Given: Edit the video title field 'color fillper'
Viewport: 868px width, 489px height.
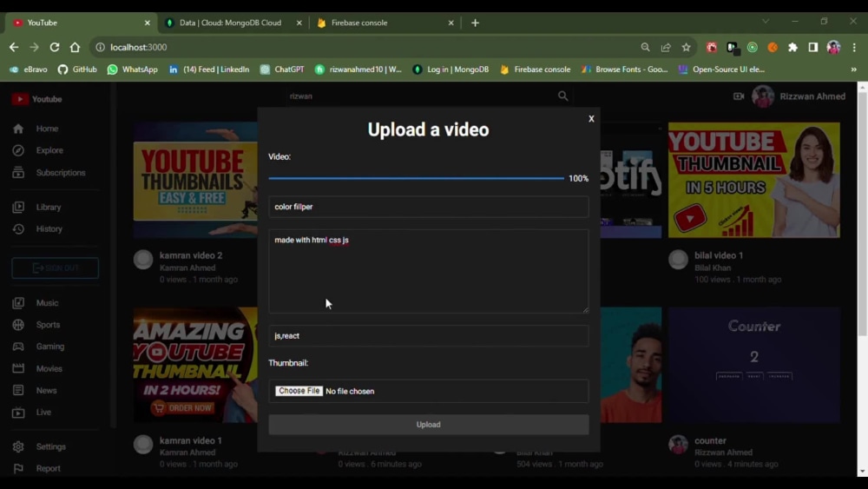Looking at the screenshot, I should (x=429, y=207).
